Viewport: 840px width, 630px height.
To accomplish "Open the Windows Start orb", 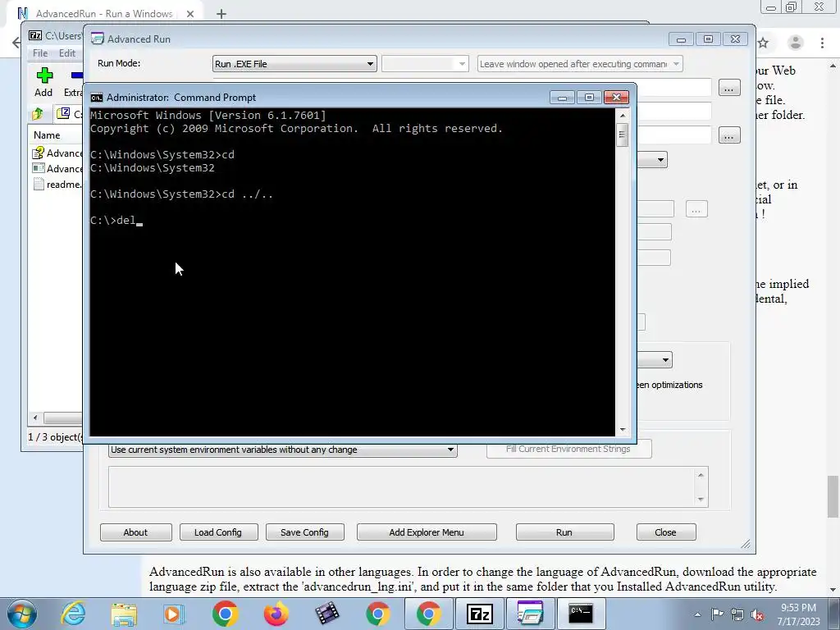I will (22, 614).
